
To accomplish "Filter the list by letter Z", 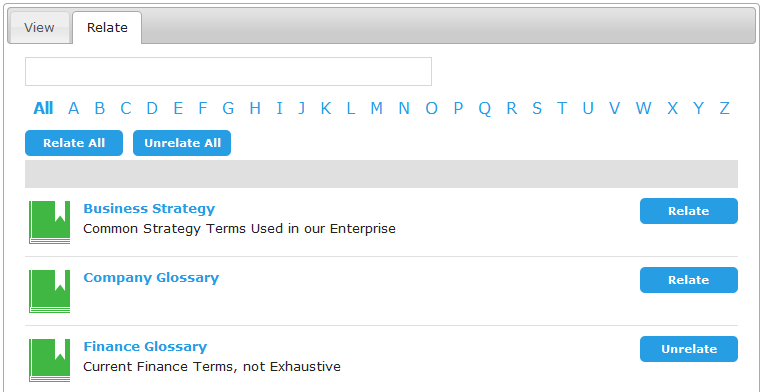I will [725, 108].
